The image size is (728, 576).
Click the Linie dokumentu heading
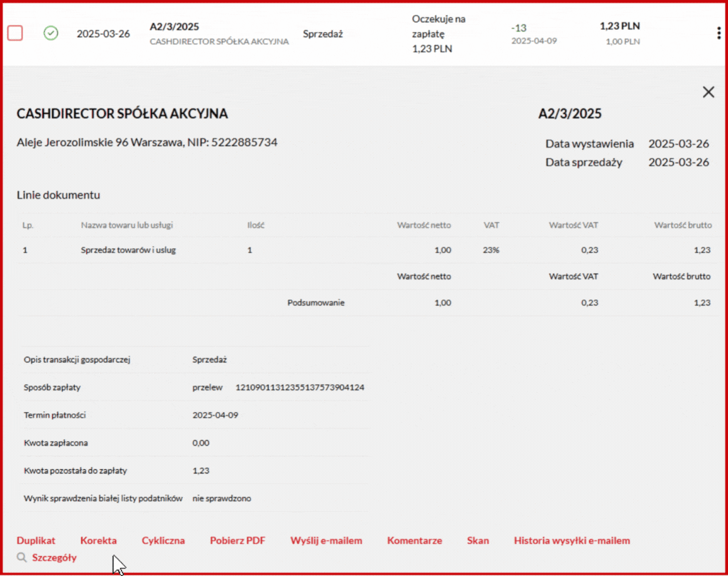(58, 195)
